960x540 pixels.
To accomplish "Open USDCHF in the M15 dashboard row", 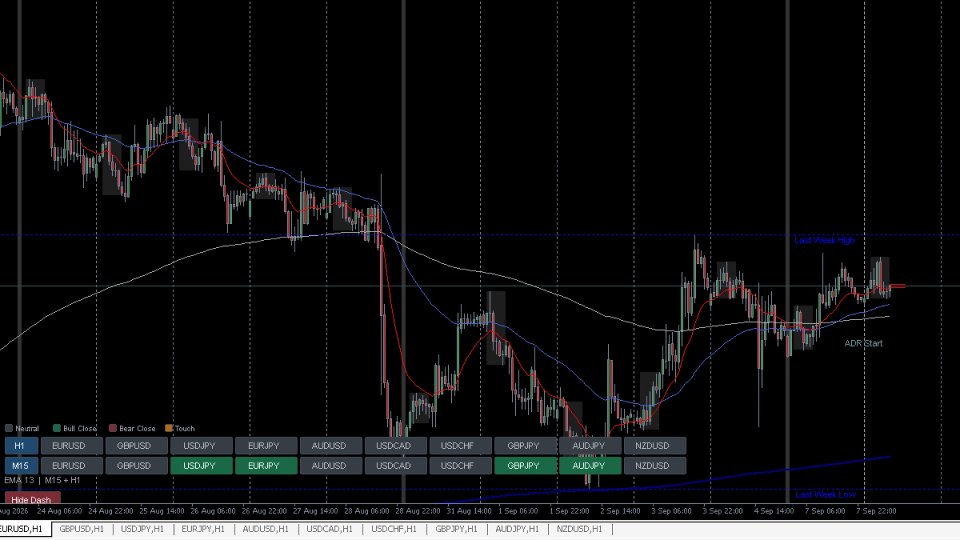I will (x=460, y=466).
